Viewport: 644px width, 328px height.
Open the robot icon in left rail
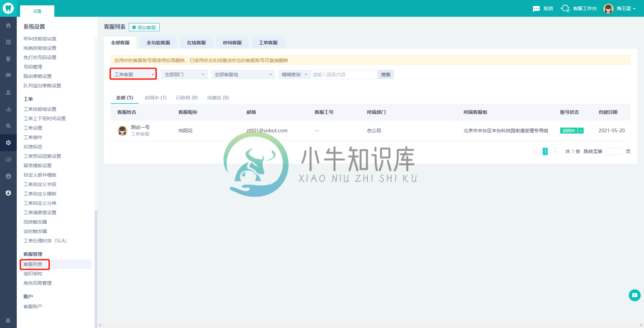click(x=8, y=176)
